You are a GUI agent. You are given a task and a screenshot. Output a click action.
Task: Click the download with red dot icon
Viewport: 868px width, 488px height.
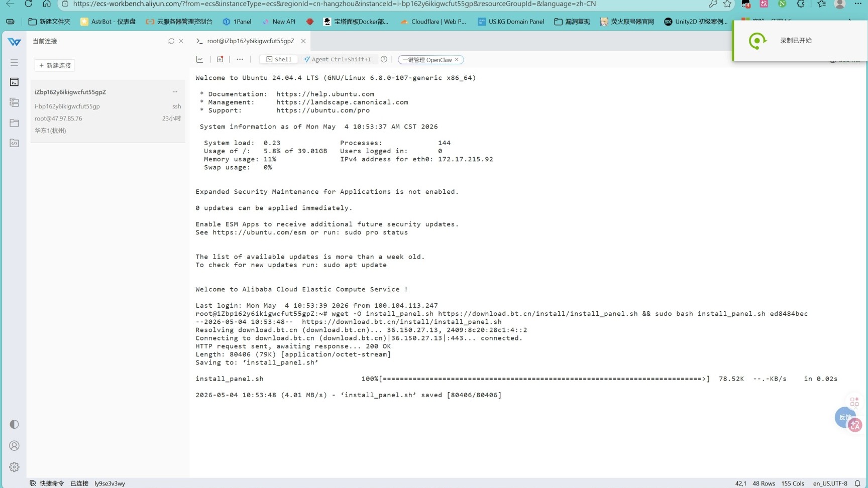click(220, 59)
